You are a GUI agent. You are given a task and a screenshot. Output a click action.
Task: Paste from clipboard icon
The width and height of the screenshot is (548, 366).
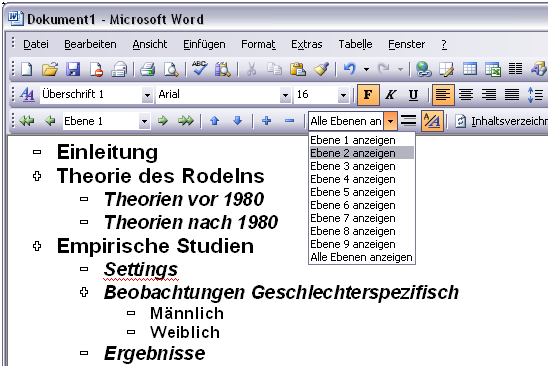pos(297,69)
